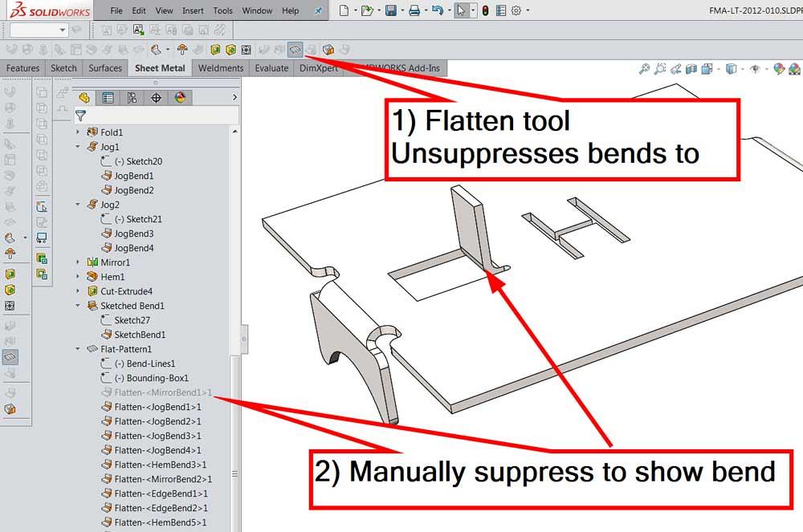The height and width of the screenshot is (532, 803).
Task: Click the Flatten tool in the top toolbar
Action: click(296, 50)
